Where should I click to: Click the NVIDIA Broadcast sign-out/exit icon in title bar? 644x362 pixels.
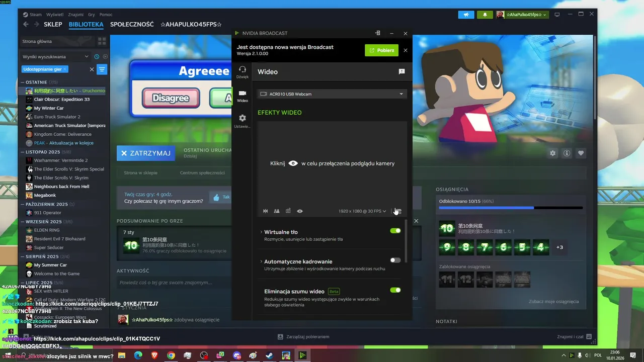tap(377, 33)
